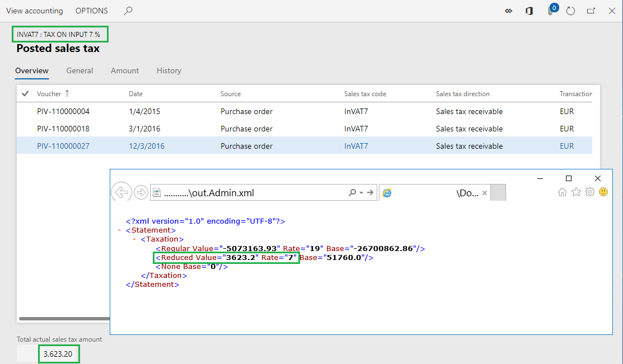Sort by Voucher column header
The height and width of the screenshot is (364, 623).
tap(53, 94)
